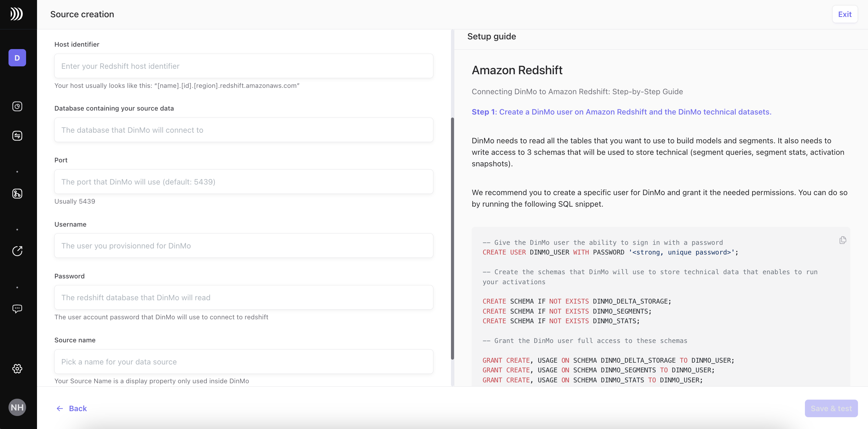Open the Step 1 guide link
This screenshot has width=868, height=429.
pyautogui.click(x=621, y=112)
